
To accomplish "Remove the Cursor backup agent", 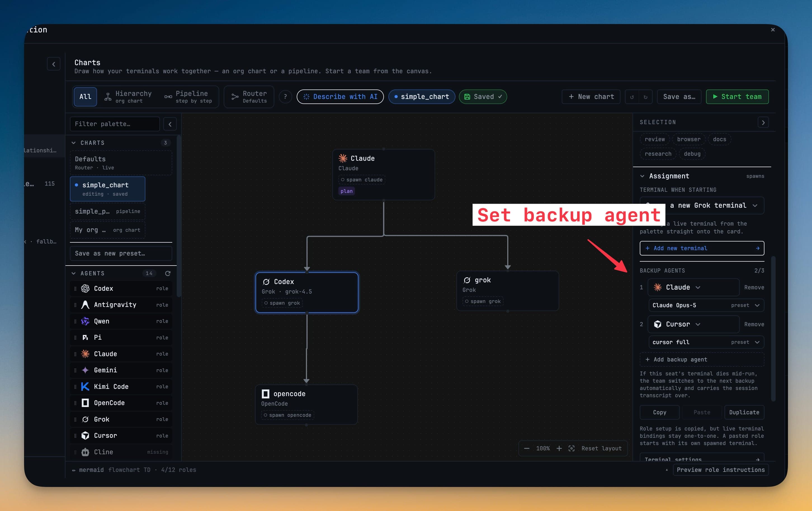I will 754,324.
